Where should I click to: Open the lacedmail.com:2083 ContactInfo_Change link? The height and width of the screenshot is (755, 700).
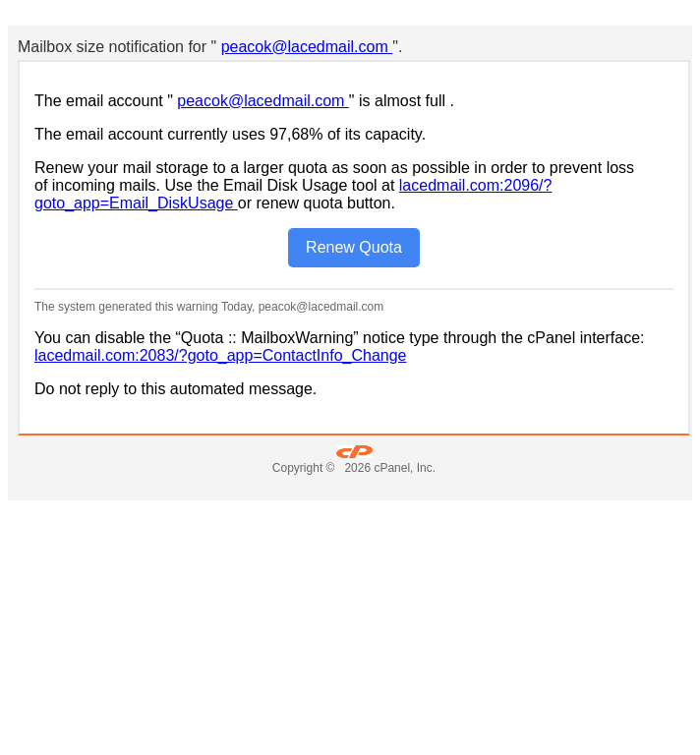220,355
